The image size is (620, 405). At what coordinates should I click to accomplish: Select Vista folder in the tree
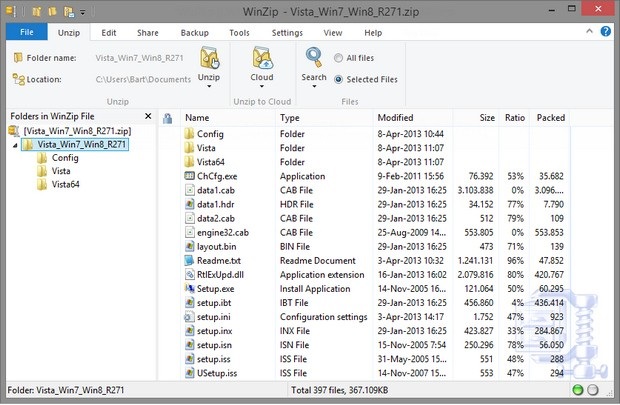click(61, 171)
